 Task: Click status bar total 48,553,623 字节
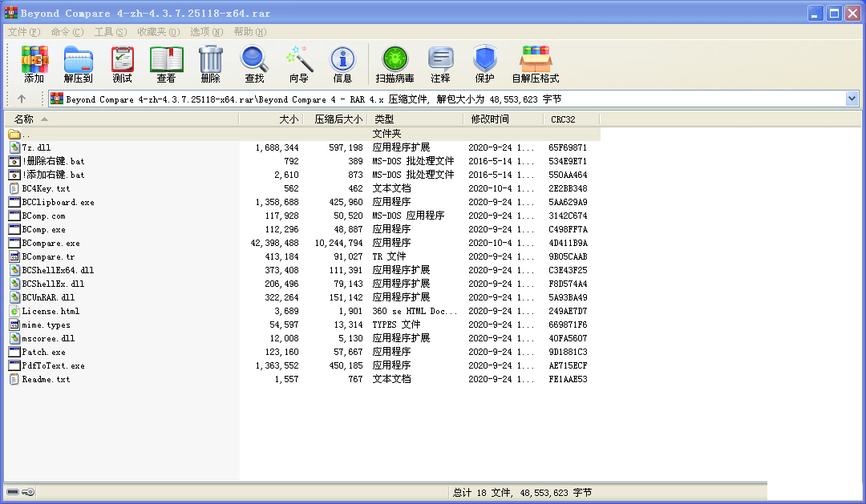[x=556, y=493]
